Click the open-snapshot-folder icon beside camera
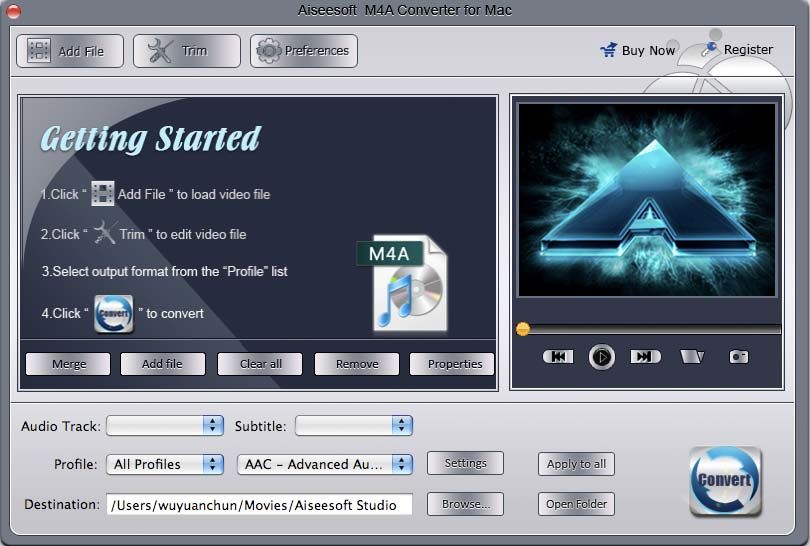The height and width of the screenshot is (546, 810). click(x=692, y=356)
